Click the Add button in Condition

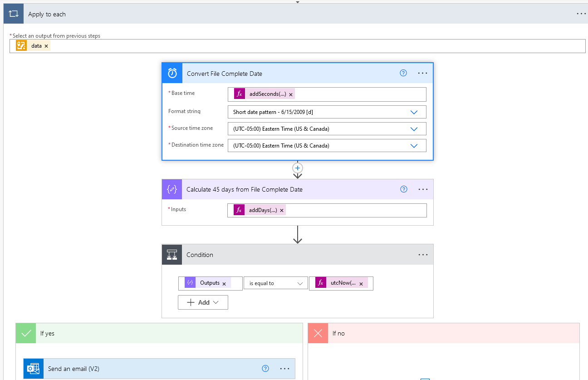click(x=203, y=302)
